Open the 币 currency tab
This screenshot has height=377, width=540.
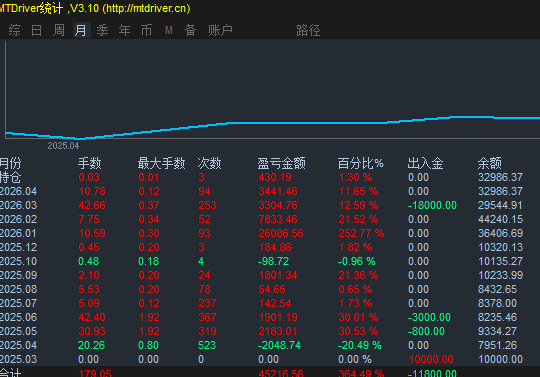pos(146,30)
